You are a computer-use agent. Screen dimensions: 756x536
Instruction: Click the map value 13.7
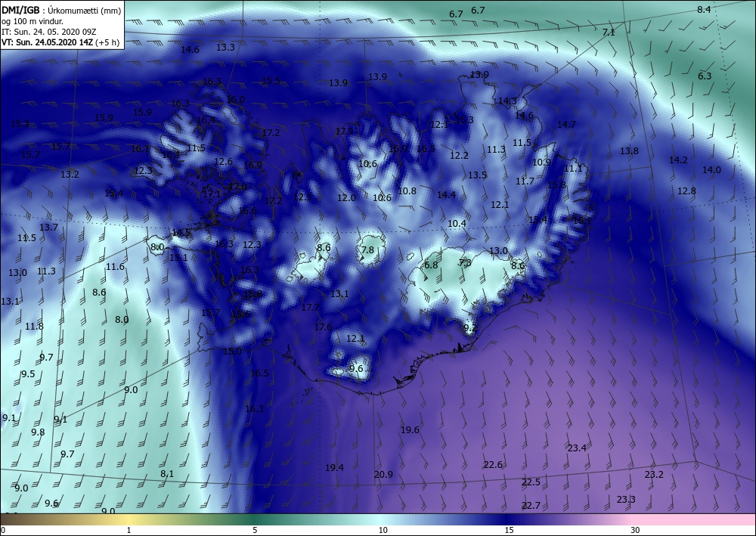point(48,227)
